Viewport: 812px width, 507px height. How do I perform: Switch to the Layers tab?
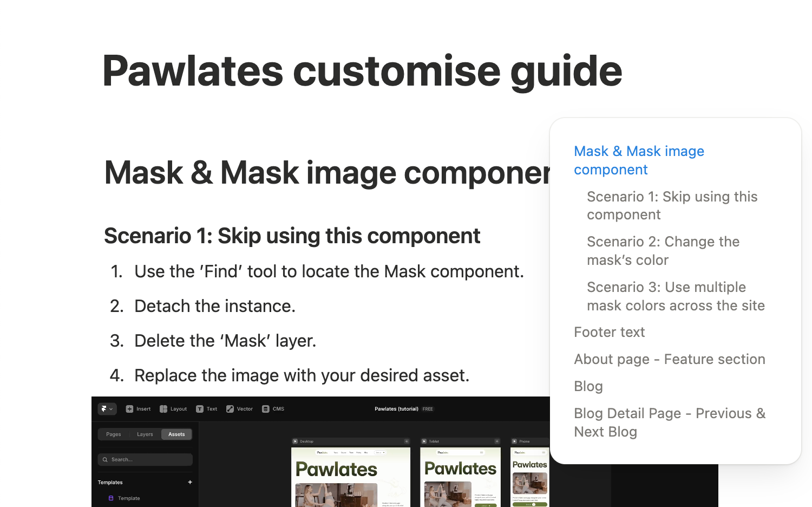click(145, 434)
